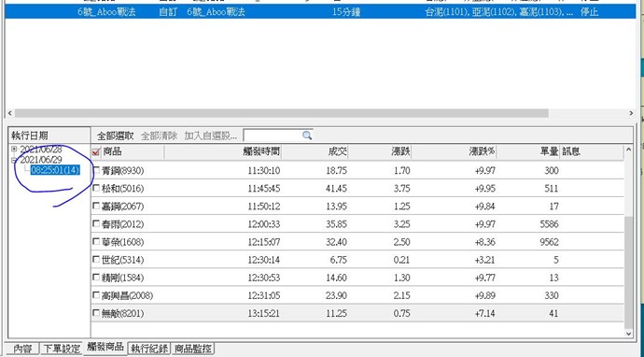The image size is (644, 357).
Task: Click trigger time 11:30:10
Action: pos(264,170)
